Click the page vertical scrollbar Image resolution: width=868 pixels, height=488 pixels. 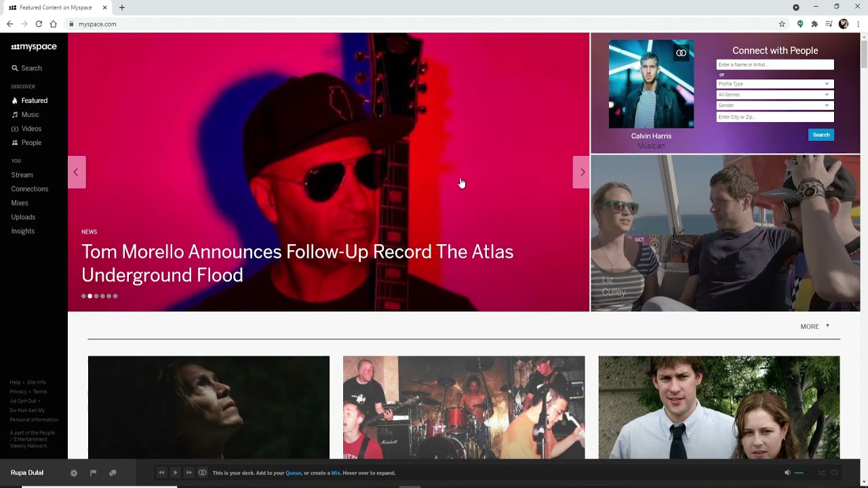(x=864, y=53)
